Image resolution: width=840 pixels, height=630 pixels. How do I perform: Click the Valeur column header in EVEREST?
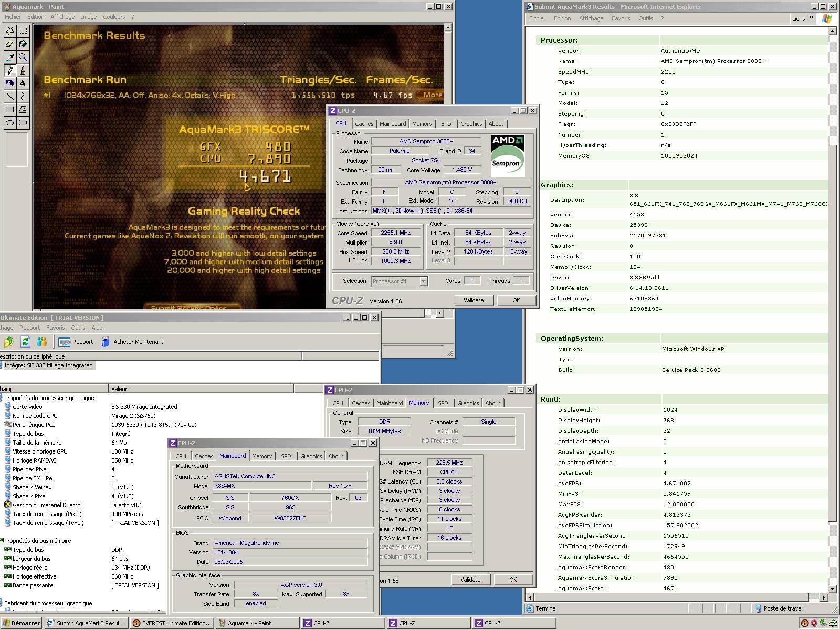coord(201,389)
